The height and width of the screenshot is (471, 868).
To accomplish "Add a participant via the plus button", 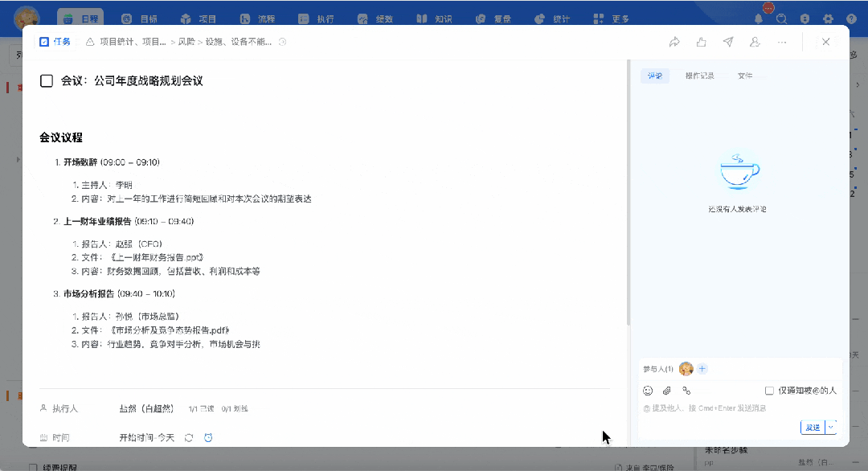I will (702, 368).
